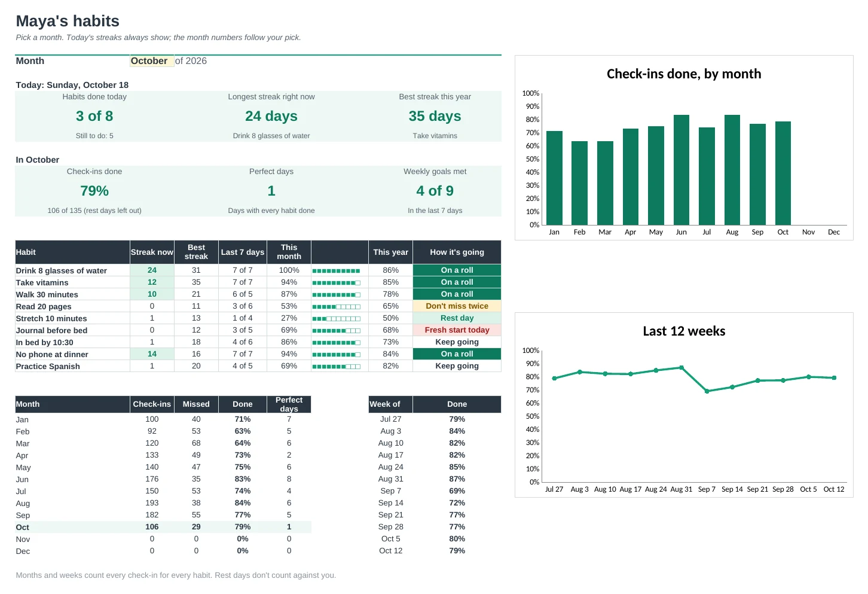Viewport: 868px width, 594px height.
Task: Click the 79% check-ins done value
Action: (x=94, y=191)
